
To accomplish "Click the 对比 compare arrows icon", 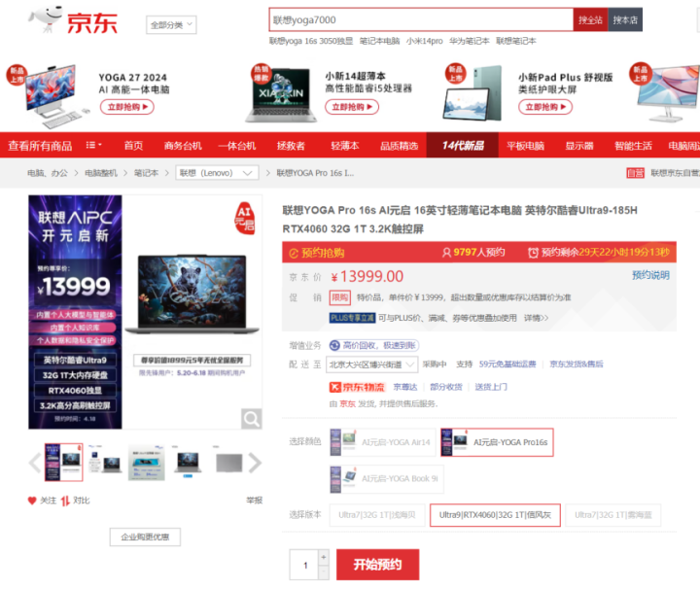I will [x=65, y=501].
